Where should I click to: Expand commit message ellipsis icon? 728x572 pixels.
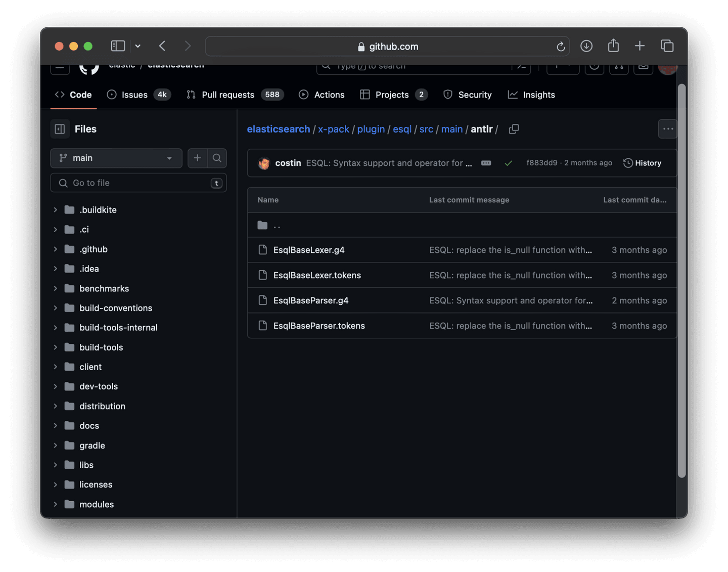(486, 163)
